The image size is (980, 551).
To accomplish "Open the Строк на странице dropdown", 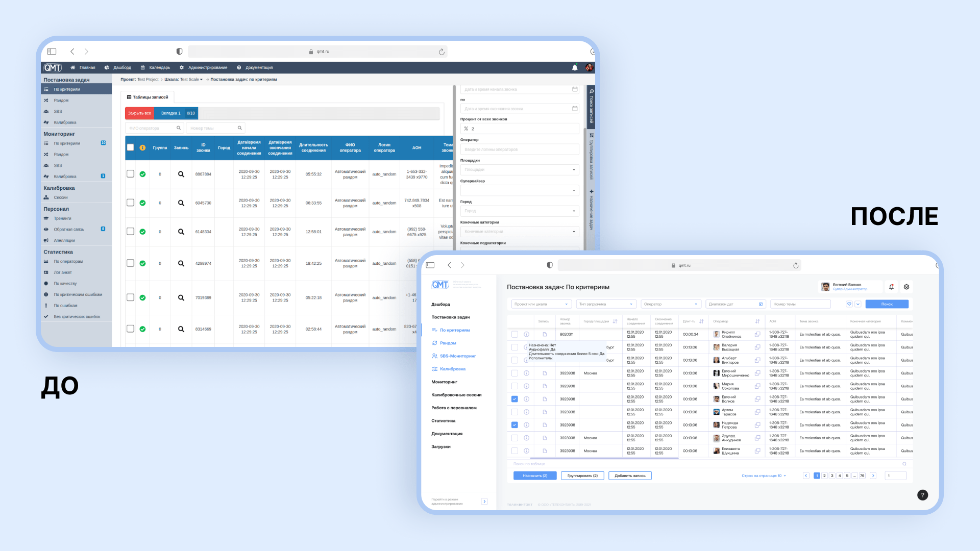I will coord(764,475).
